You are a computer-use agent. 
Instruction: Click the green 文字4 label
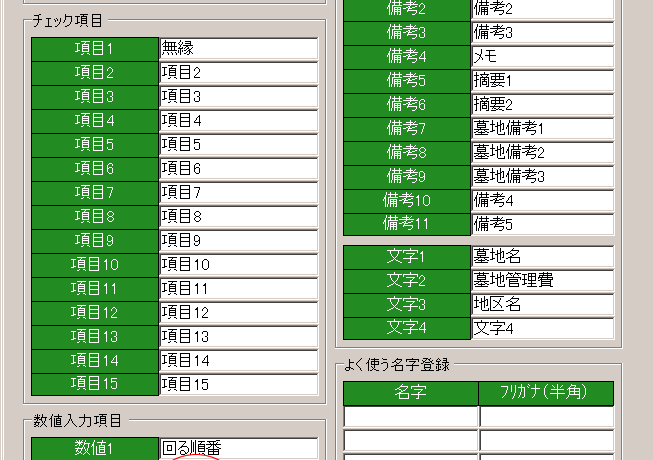pos(406,328)
